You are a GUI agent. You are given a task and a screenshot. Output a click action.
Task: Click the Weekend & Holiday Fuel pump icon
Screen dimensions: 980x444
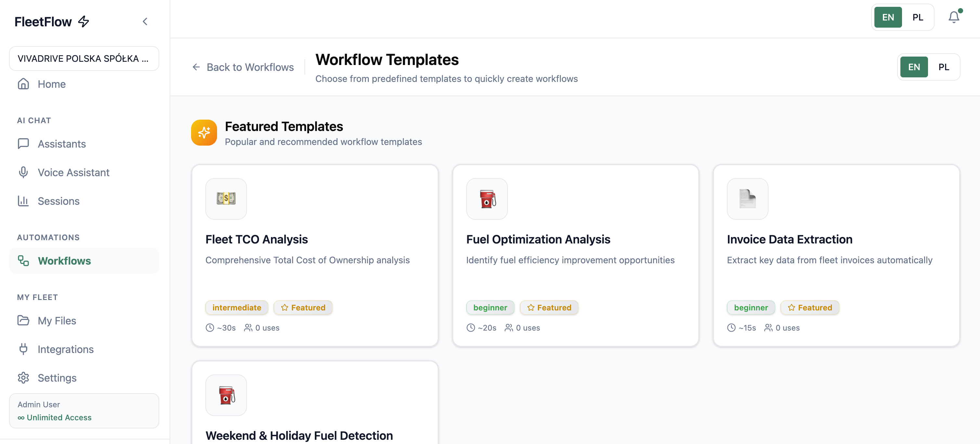coord(226,395)
